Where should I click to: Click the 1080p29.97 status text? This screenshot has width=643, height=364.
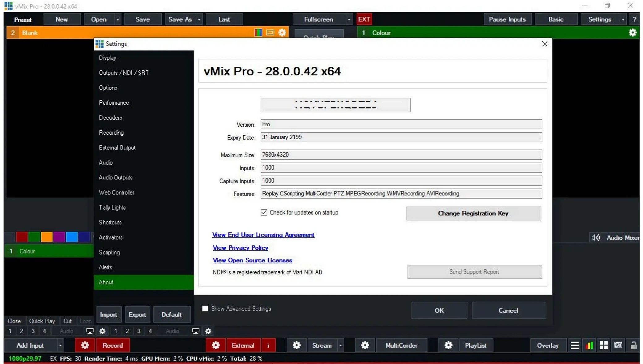25,358
